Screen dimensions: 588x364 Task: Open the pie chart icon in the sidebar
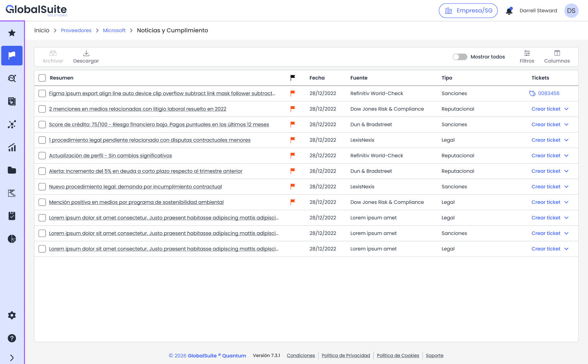[x=12, y=239]
